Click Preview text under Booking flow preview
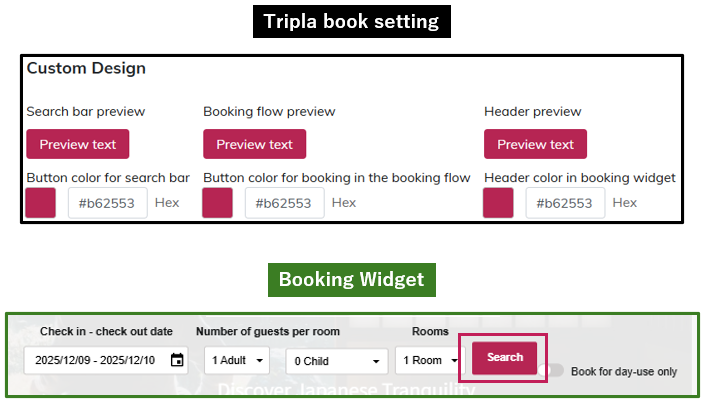 click(x=255, y=144)
